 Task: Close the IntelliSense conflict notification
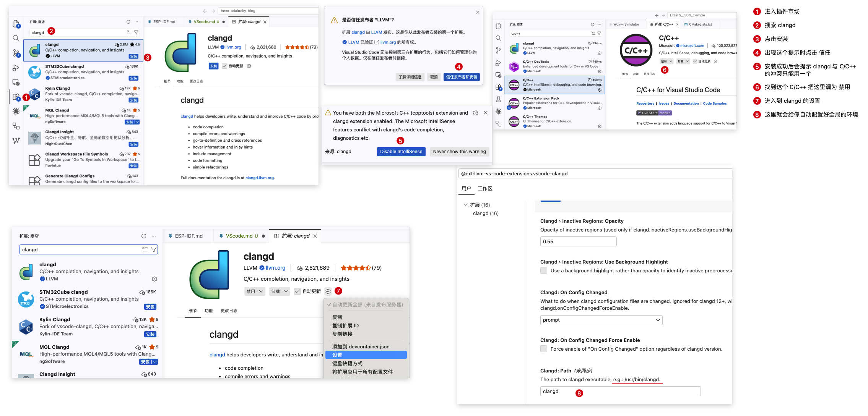pos(485,113)
